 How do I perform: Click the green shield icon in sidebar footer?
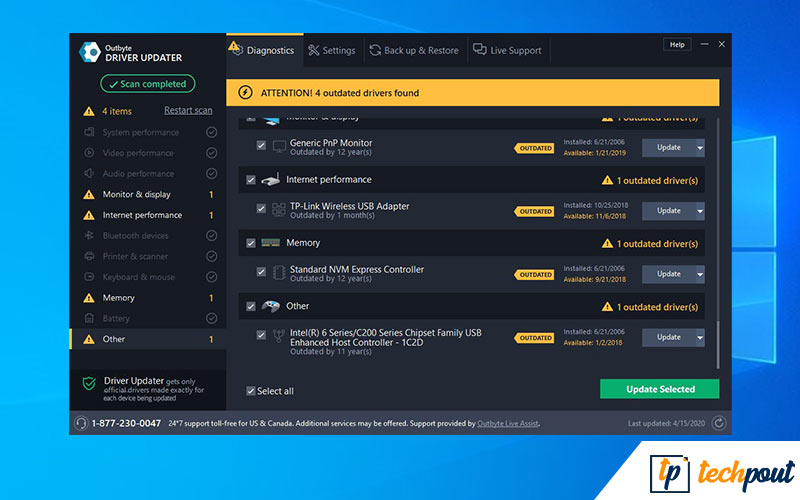pos(89,385)
